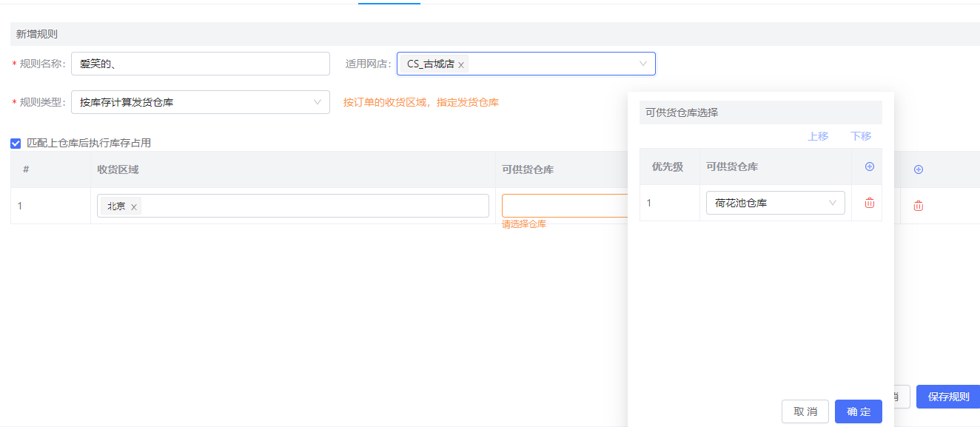Add a warehouse row in the popup

click(870, 167)
